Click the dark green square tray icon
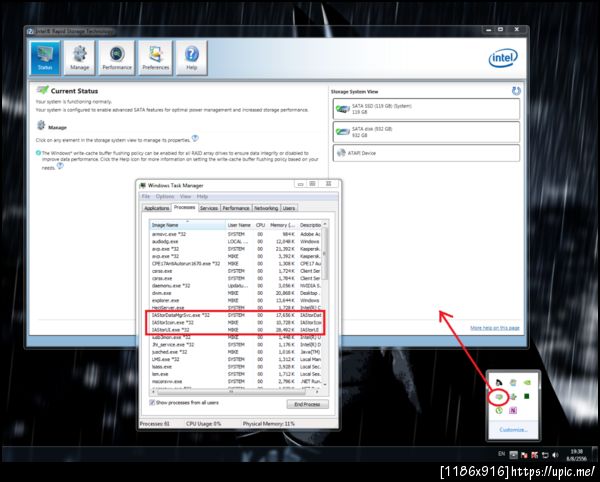The image size is (600, 482). [x=527, y=397]
